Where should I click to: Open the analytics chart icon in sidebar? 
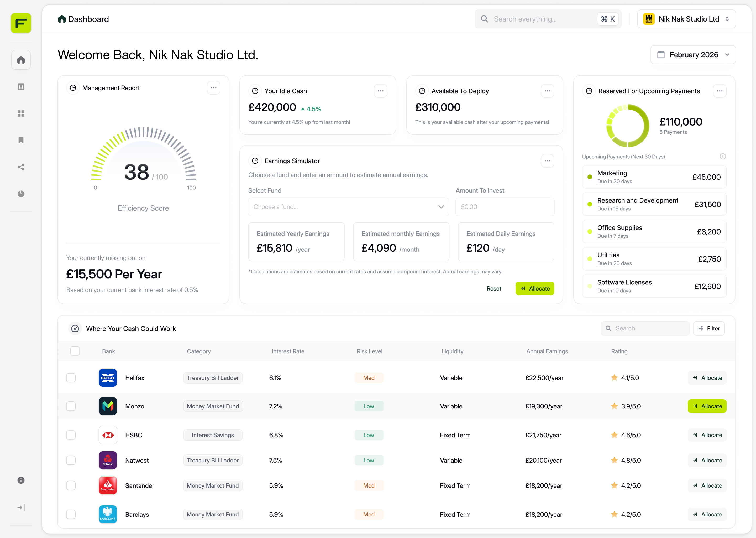(x=21, y=87)
